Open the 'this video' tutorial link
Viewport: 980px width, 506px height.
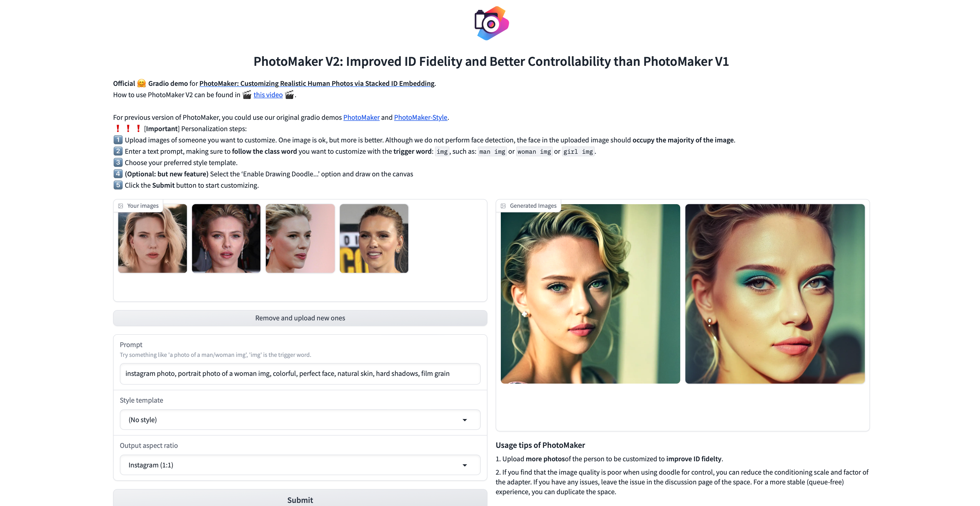pyautogui.click(x=268, y=95)
